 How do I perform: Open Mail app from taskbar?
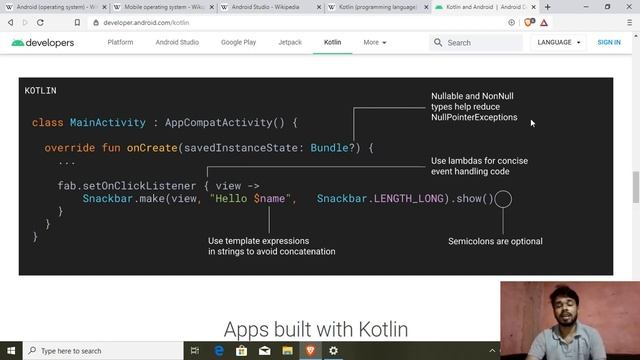click(264, 351)
